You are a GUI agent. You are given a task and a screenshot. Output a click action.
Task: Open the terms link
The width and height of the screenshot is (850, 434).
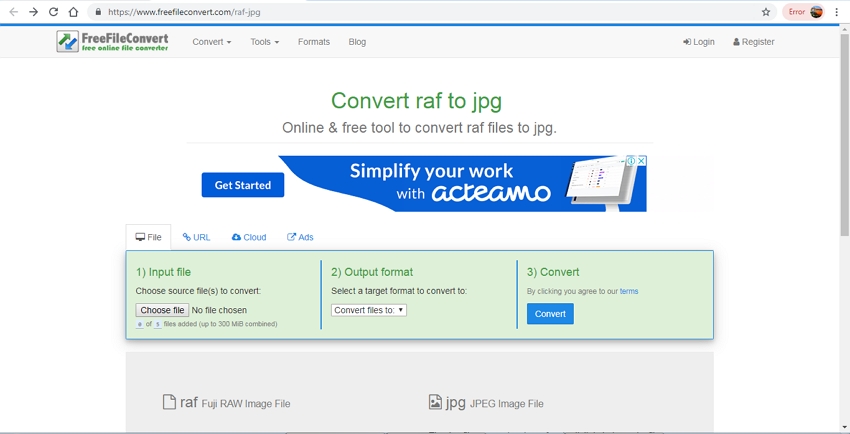[629, 291]
